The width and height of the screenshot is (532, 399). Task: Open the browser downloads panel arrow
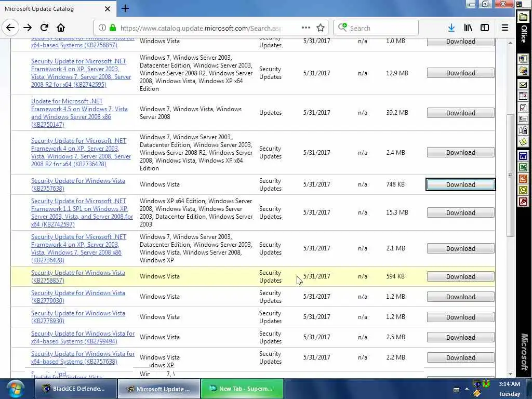click(x=451, y=28)
